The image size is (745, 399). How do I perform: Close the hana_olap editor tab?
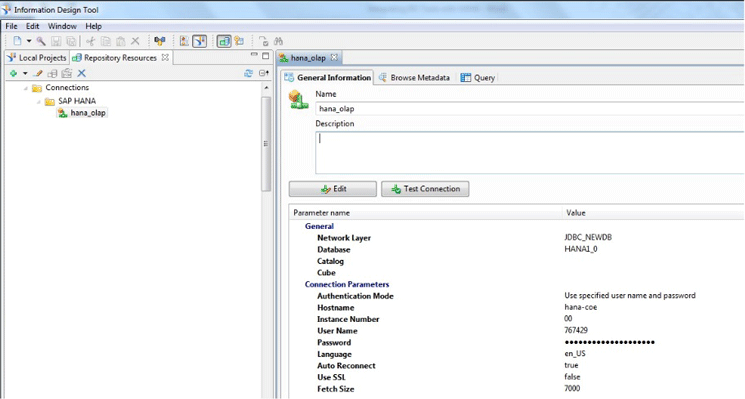[334, 57]
